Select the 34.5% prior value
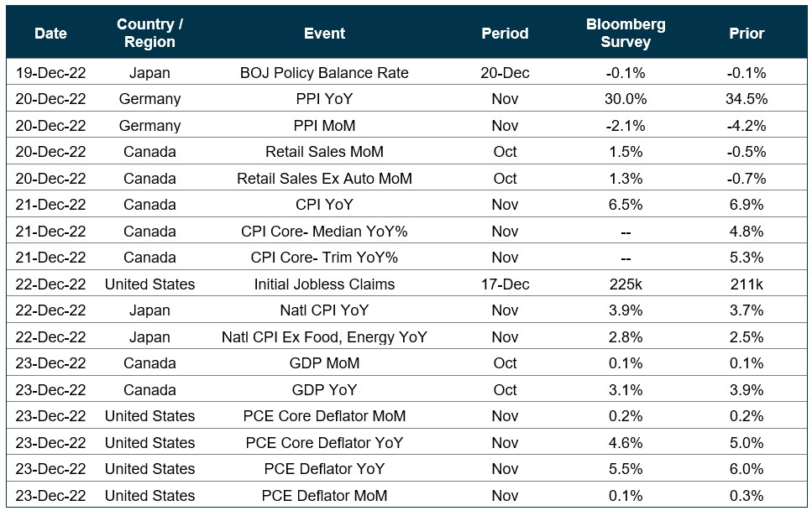Screen dimensions: 812x516 (x=747, y=99)
